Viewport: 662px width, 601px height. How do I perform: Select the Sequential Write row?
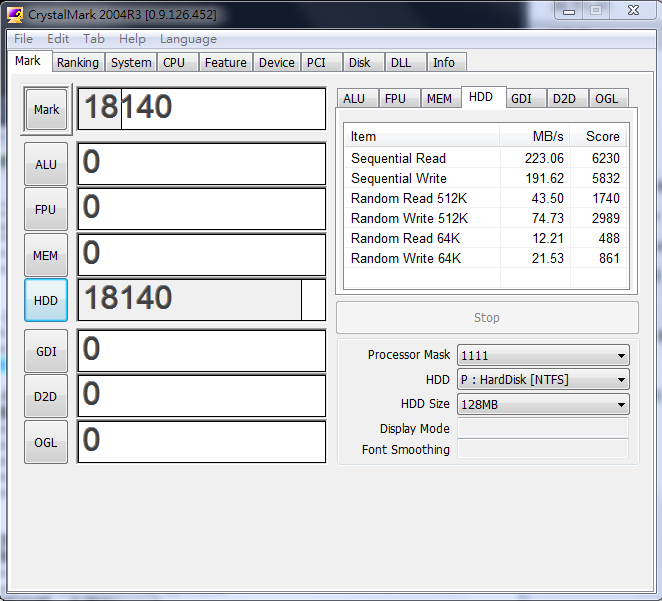click(x=486, y=178)
